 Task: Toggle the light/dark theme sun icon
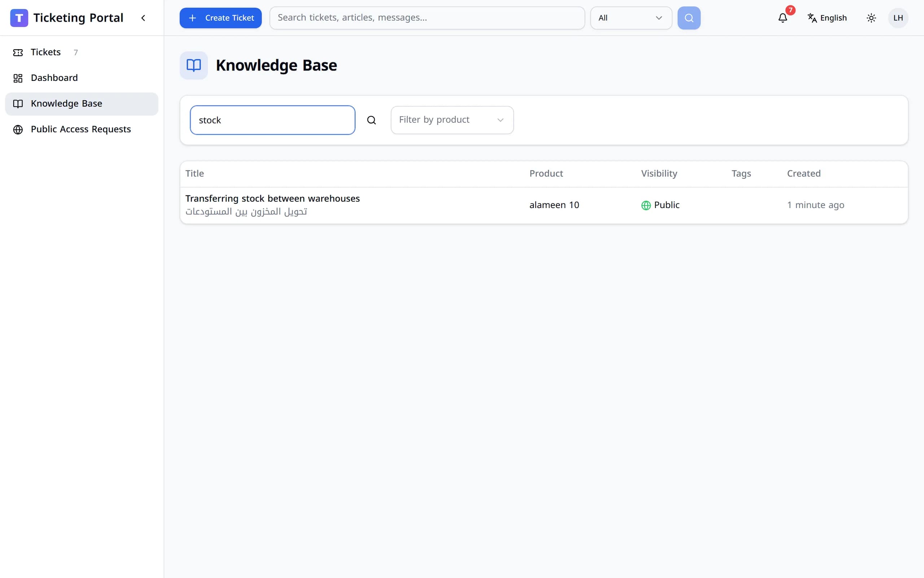point(871,18)
